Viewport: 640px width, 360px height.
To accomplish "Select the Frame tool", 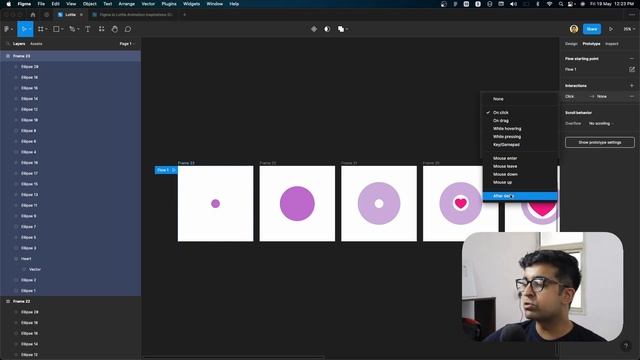I will coord(41,29).
